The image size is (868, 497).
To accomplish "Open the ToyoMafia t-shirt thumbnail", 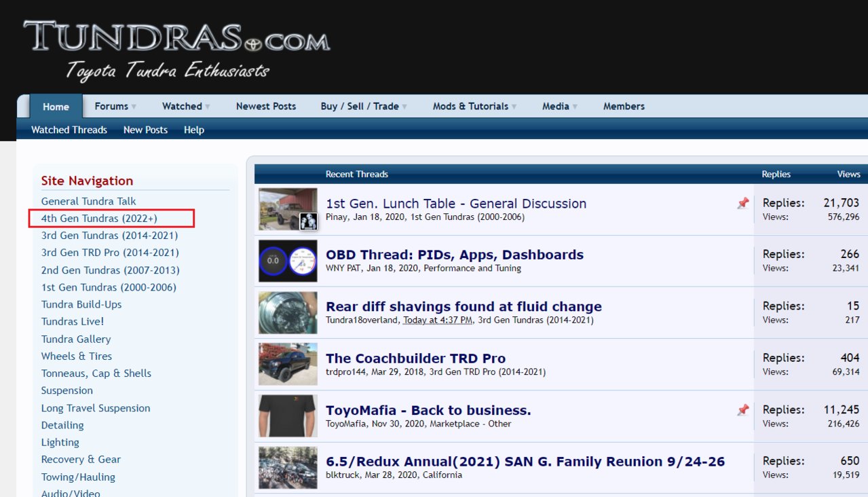I will [288, 416].
